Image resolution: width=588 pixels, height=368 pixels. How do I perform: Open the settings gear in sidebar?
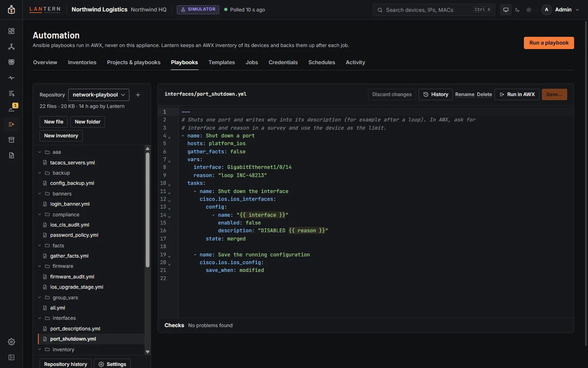(x=11, y=342)
